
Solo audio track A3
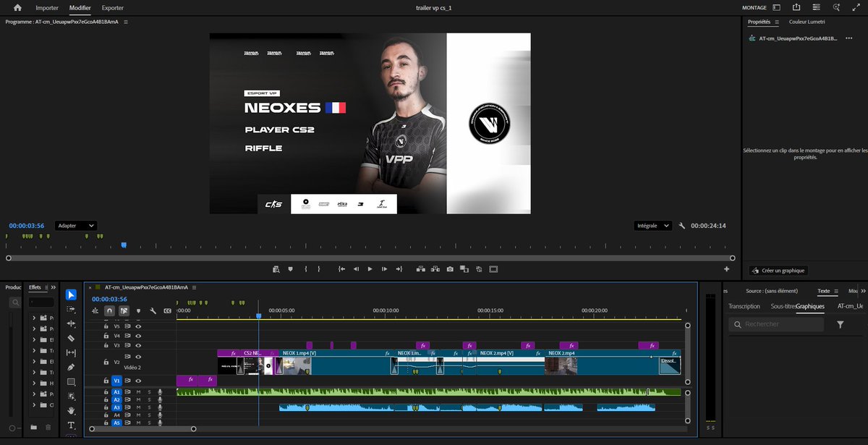coord(149,407)
